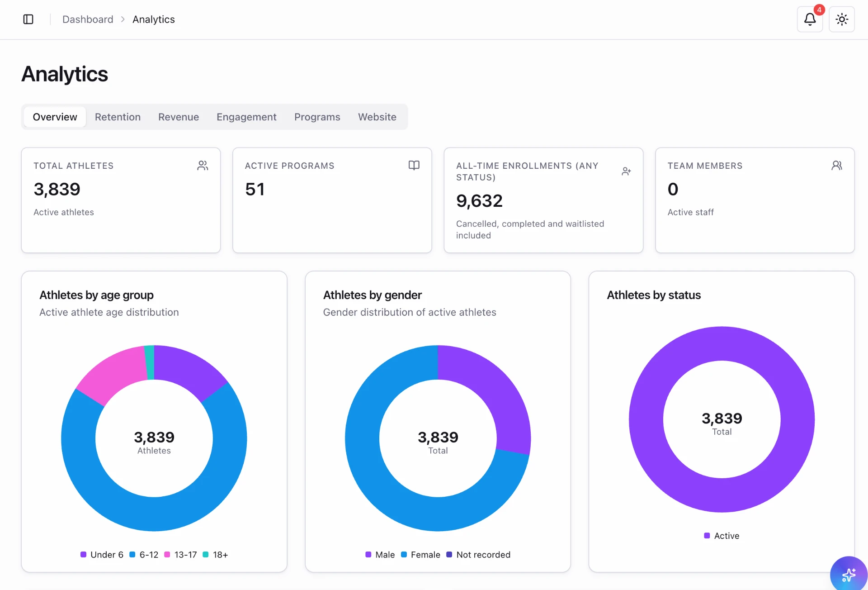Switch theme with the sun icon
Screen dimensions: 868x590
point(841,19)
